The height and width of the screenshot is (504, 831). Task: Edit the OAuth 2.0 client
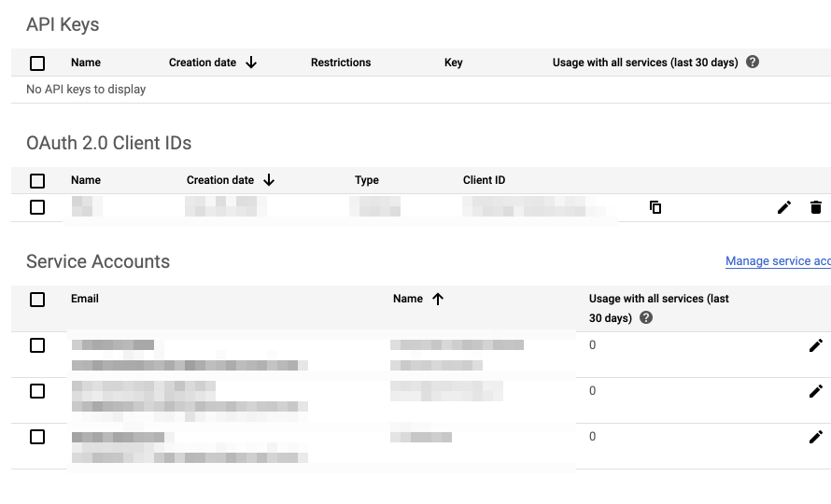click(x=784, y=207)
